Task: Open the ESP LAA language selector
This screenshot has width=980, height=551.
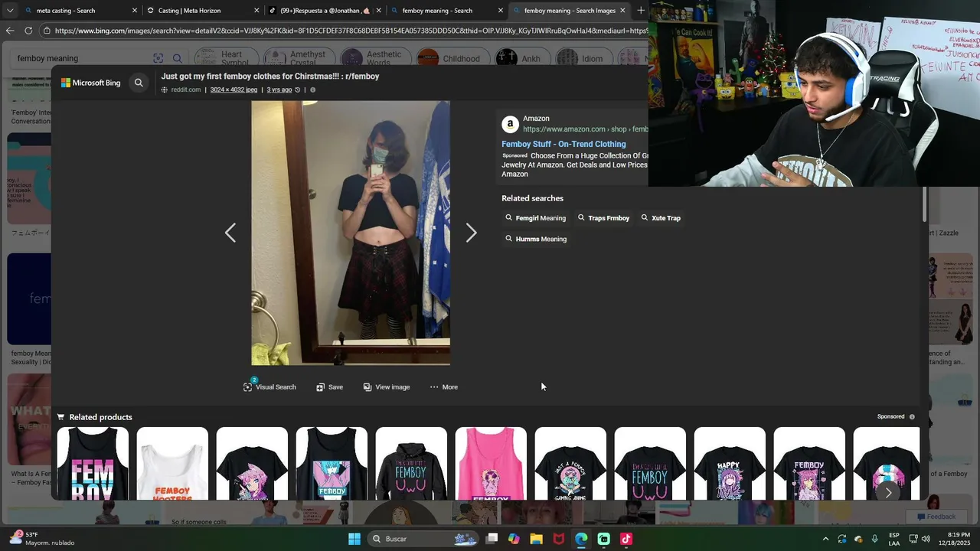Action: click(893, 539)
